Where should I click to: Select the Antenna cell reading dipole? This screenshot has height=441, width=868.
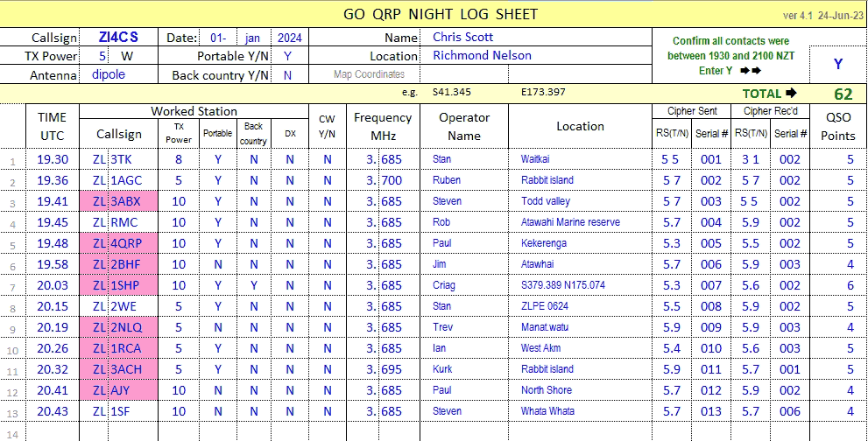click(x=119, y=74)
